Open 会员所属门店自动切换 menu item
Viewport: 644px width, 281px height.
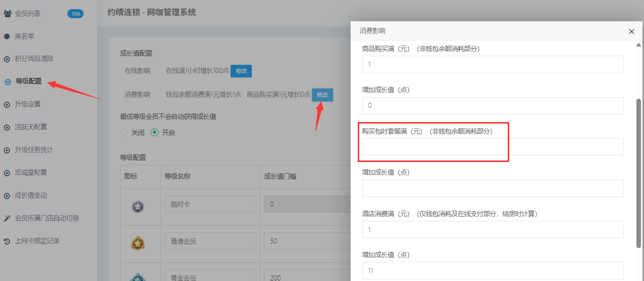(47, 218)
